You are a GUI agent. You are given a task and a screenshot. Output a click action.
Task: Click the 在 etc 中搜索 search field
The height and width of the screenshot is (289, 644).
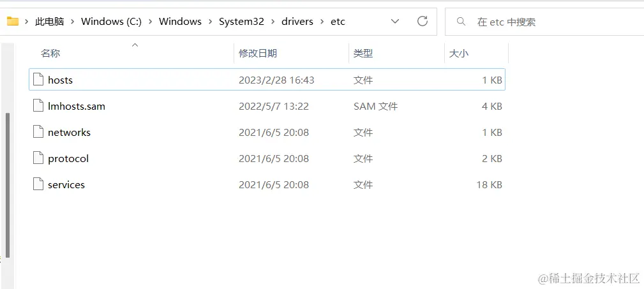544,21
